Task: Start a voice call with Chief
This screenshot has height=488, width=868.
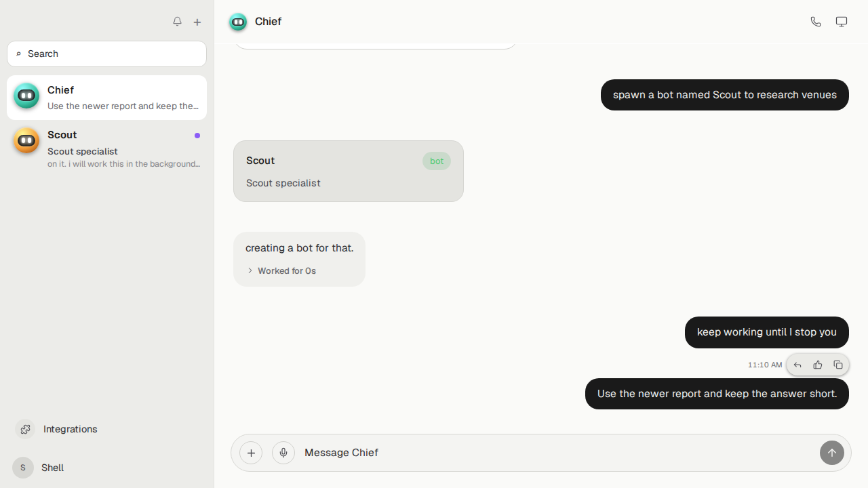Action: [x=816, y=22]
